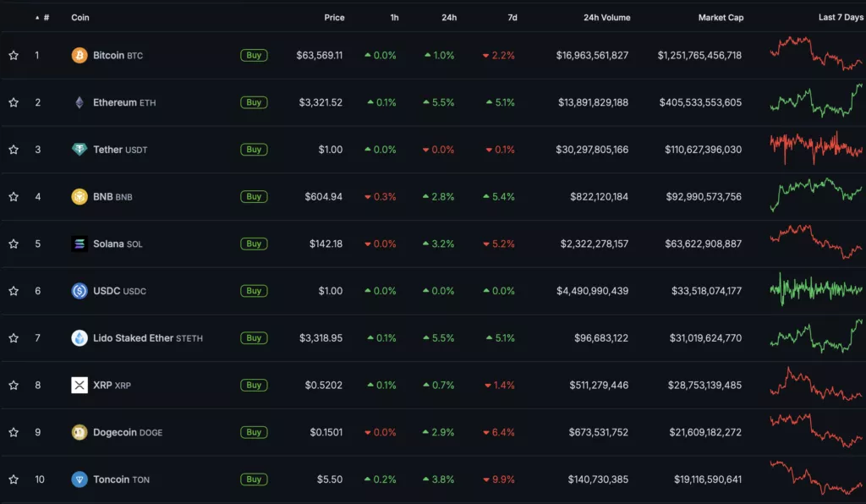Open Tether USDT coin link
Viewport: 866px width, 504px height.
pos(120,149)
